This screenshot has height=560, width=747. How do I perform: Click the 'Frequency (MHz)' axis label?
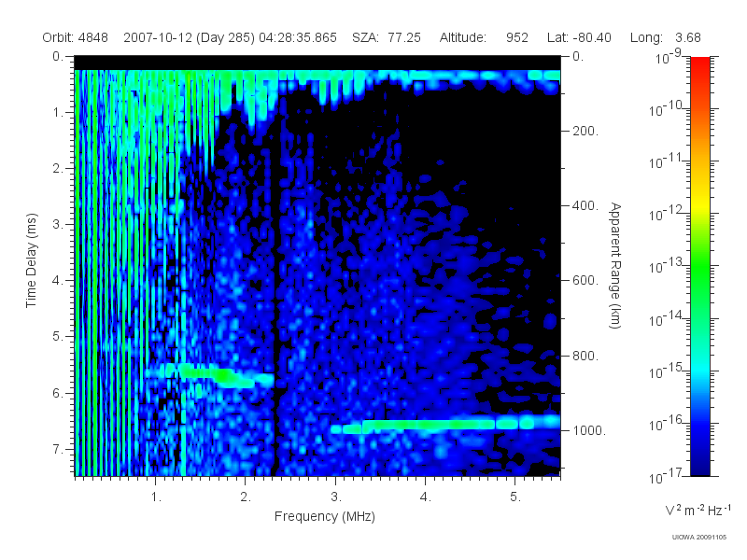click(324, 516)
